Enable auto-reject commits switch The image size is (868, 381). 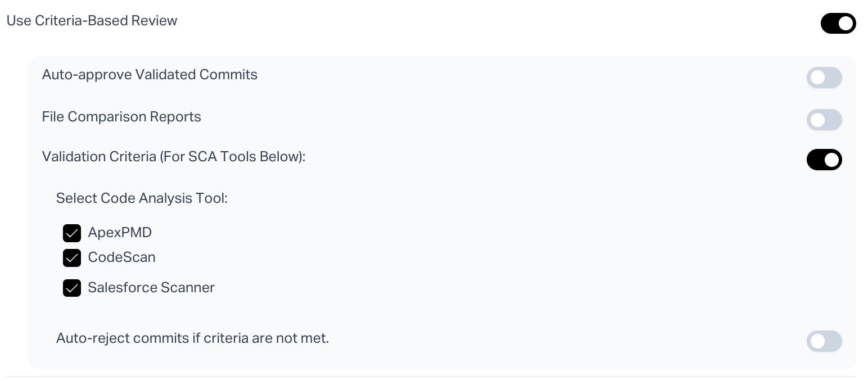pos(824,341)
